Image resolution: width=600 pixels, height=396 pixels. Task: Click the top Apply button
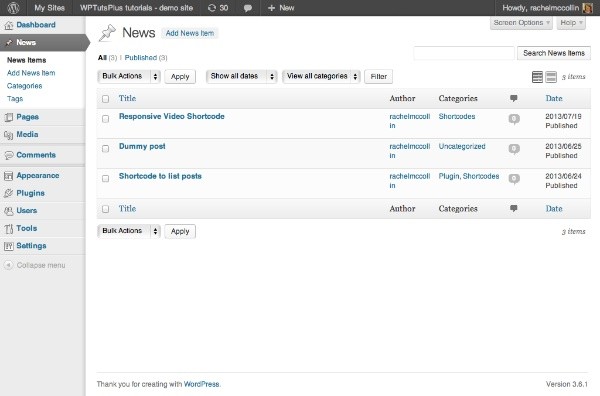[180, 77]
